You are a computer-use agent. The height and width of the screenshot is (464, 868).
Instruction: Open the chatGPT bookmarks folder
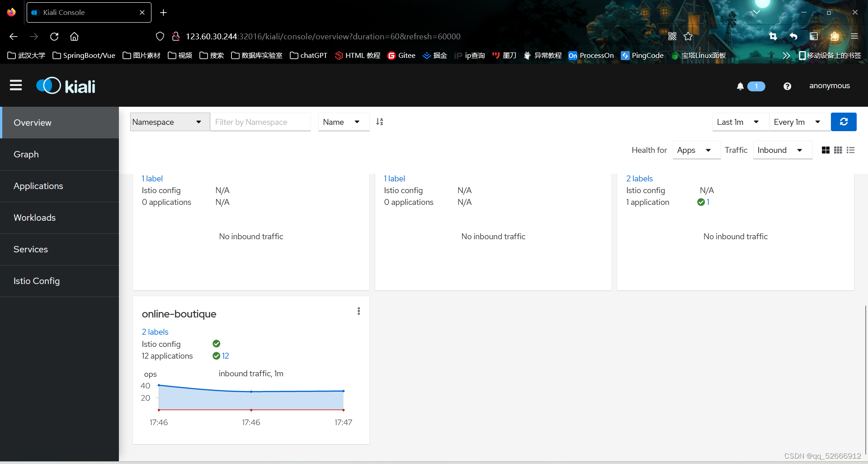[309, 56]
